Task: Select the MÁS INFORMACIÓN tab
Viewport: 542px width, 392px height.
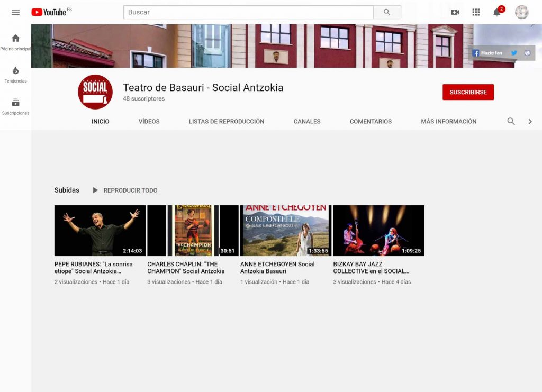Action: pos(448,121)
